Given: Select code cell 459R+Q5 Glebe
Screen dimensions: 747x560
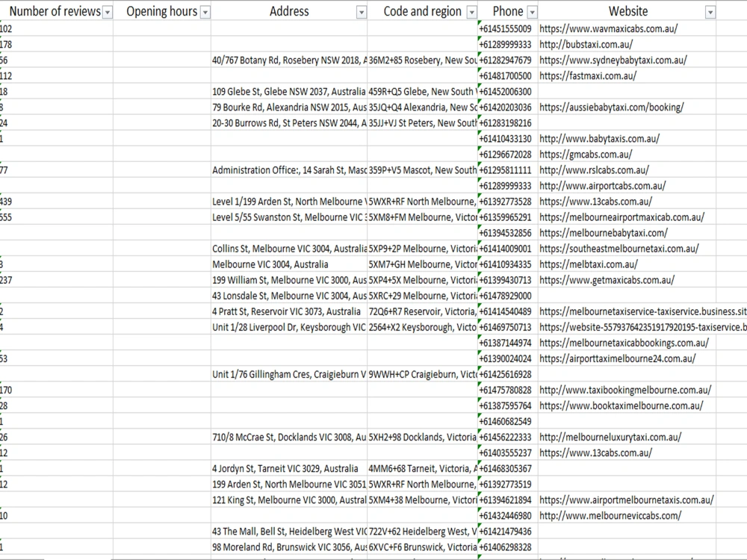Looking at the screenshot, I should point(423,91).
